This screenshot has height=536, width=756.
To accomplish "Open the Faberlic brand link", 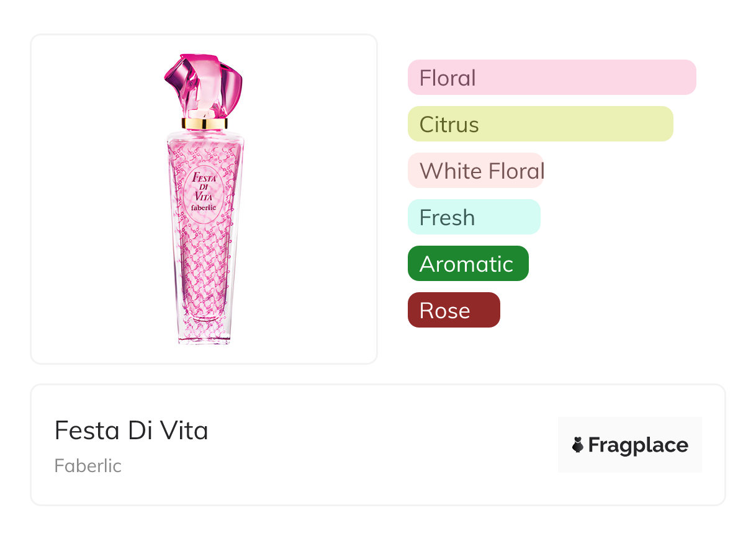I will coord(88,466).
